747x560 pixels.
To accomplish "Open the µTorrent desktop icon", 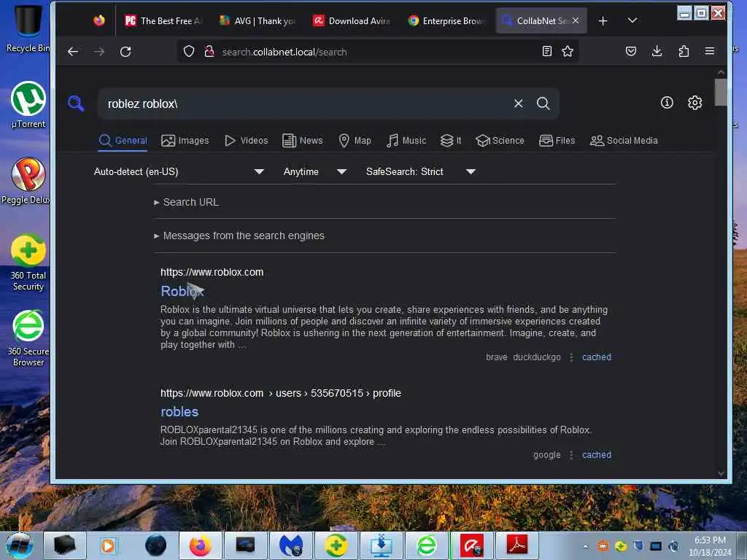I will pyautogui.click(x=28, y=105).
